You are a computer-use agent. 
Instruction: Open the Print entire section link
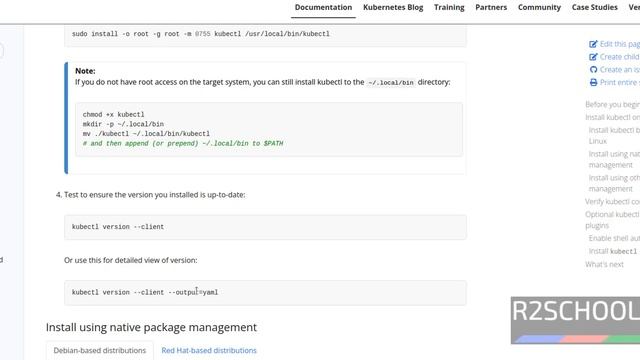(620, 82)
